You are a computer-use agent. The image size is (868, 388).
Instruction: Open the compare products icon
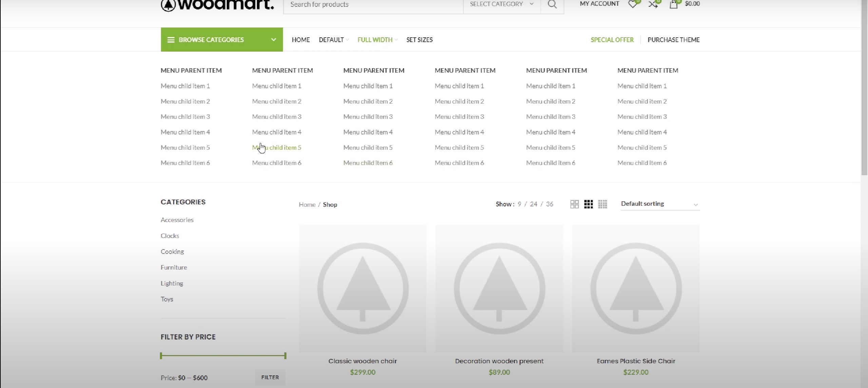(x=653, y=4)
